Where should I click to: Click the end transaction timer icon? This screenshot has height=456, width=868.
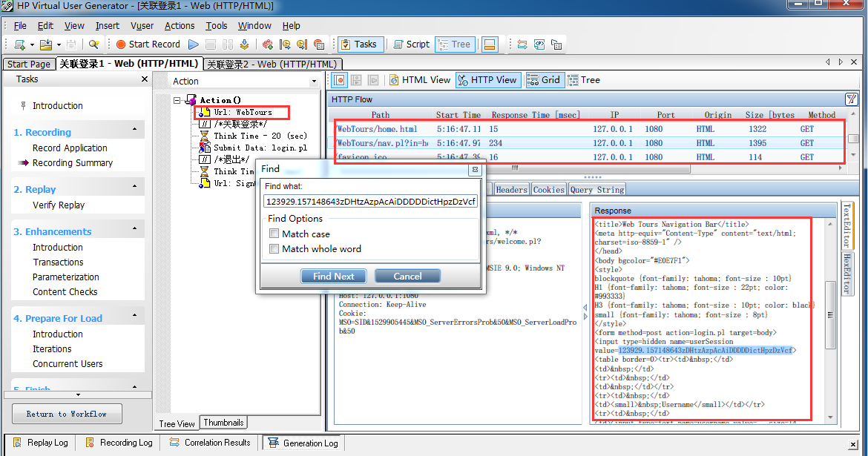[302, 44]
